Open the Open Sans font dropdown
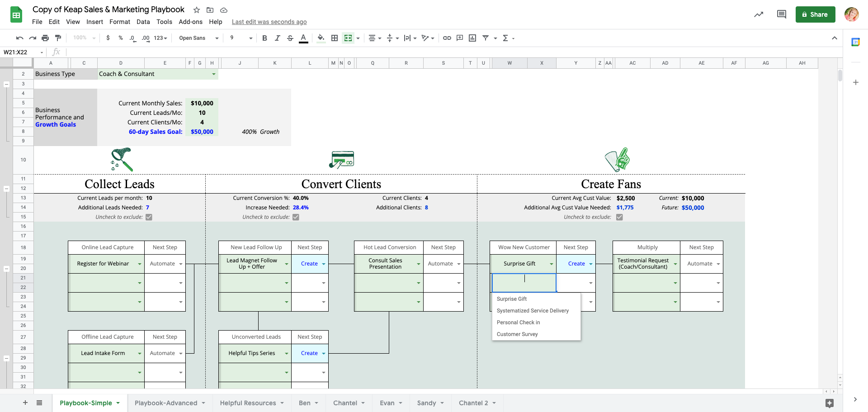The height and width of the screenshot is (412, 868). coord(198,38)
